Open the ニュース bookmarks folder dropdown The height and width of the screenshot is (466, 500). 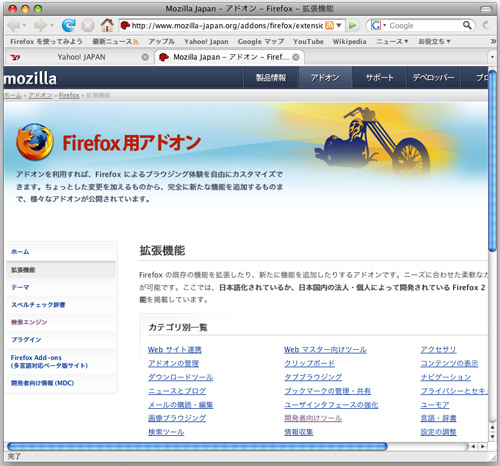pos(392,41)
